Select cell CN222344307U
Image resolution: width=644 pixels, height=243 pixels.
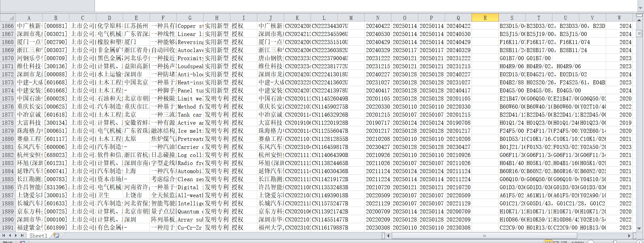(x=330, y=26)
